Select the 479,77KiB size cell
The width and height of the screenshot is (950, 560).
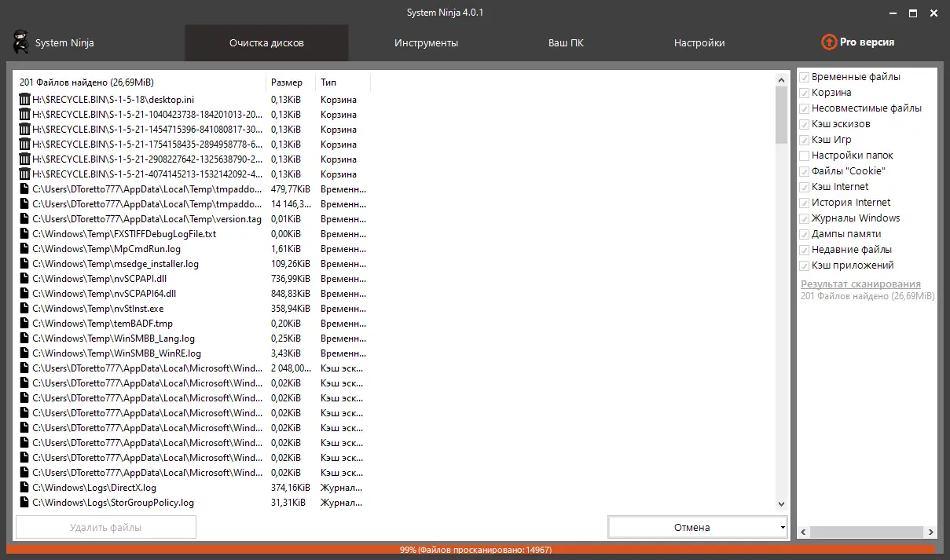click(x=291, y=189)
